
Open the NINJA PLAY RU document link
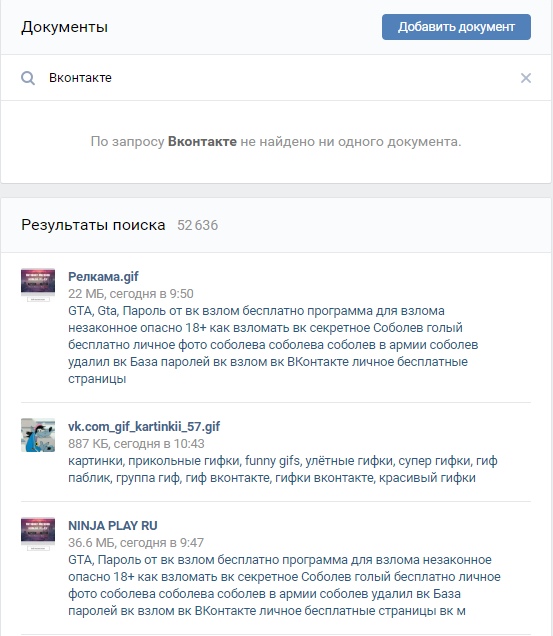[113, 526]
